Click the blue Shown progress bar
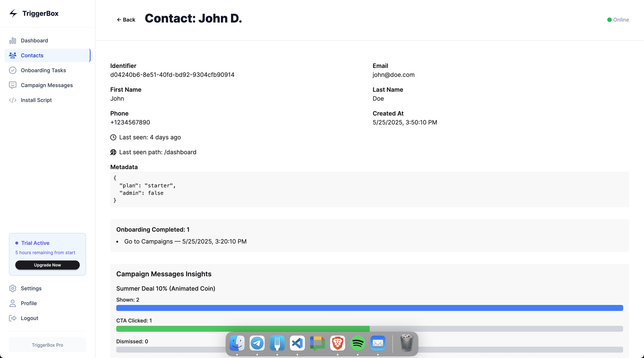Image resolution: width=644 pixels, height=358 pixels. point(370,308)
